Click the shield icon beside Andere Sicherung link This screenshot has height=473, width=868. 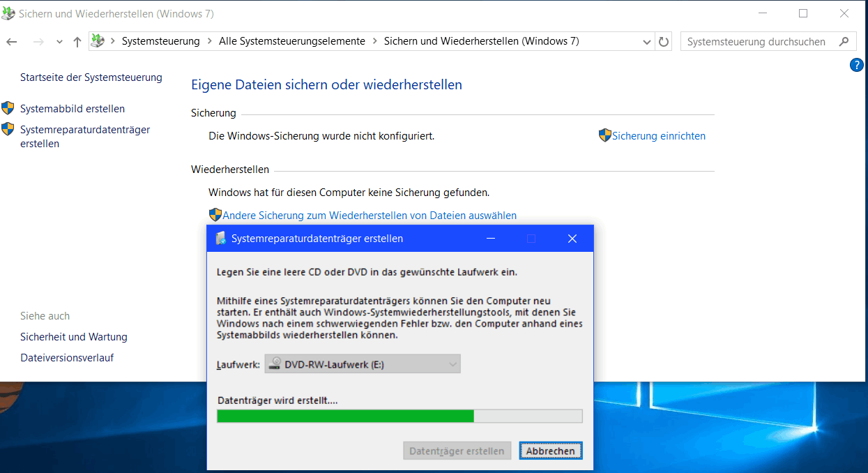(215, 215)
